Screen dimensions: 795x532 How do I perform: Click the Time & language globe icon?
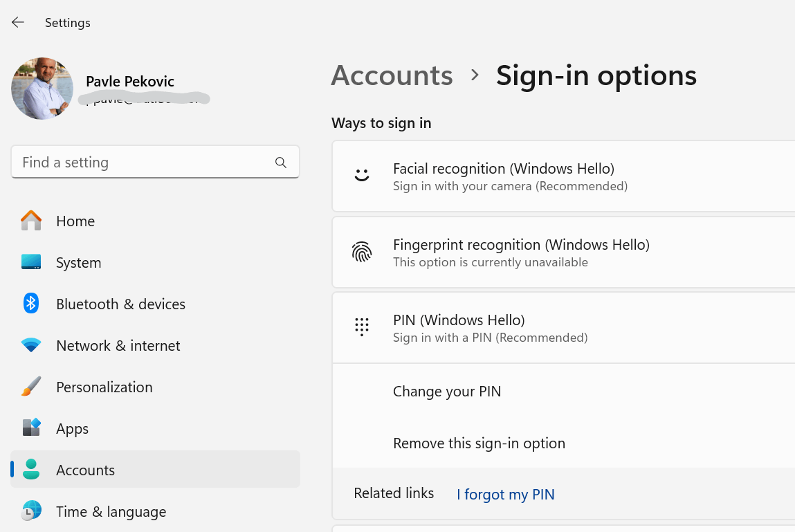31,511
